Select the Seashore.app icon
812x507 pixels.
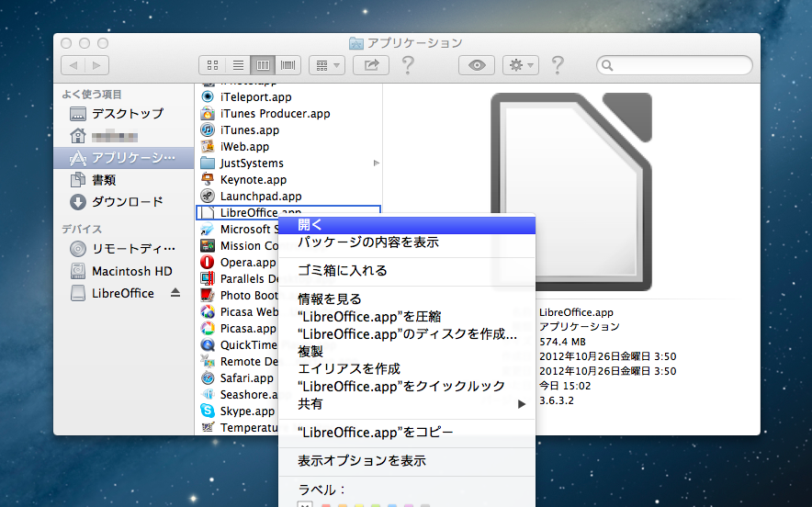(x=208, y=395)
